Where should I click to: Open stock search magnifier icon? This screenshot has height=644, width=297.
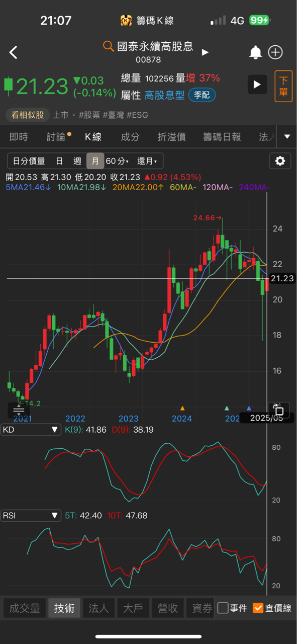(108, 46)
